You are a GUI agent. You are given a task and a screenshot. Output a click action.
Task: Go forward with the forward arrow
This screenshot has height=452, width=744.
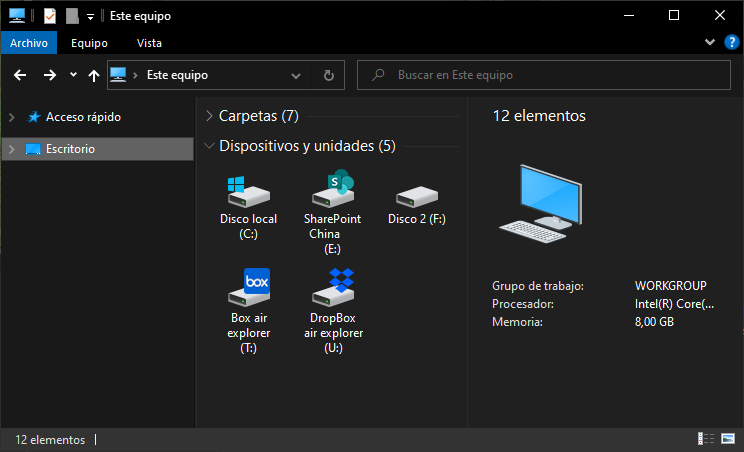pos(50,75)
